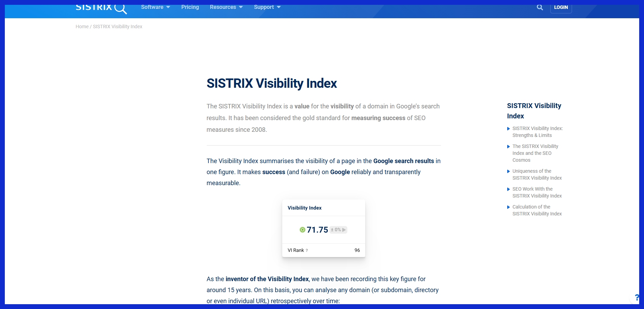The height and width of the screenshot is (309, 644).
Task: Open The SISTRIX Visibility Index and SEO Cosmos
Action: click(x=535, y=153)
